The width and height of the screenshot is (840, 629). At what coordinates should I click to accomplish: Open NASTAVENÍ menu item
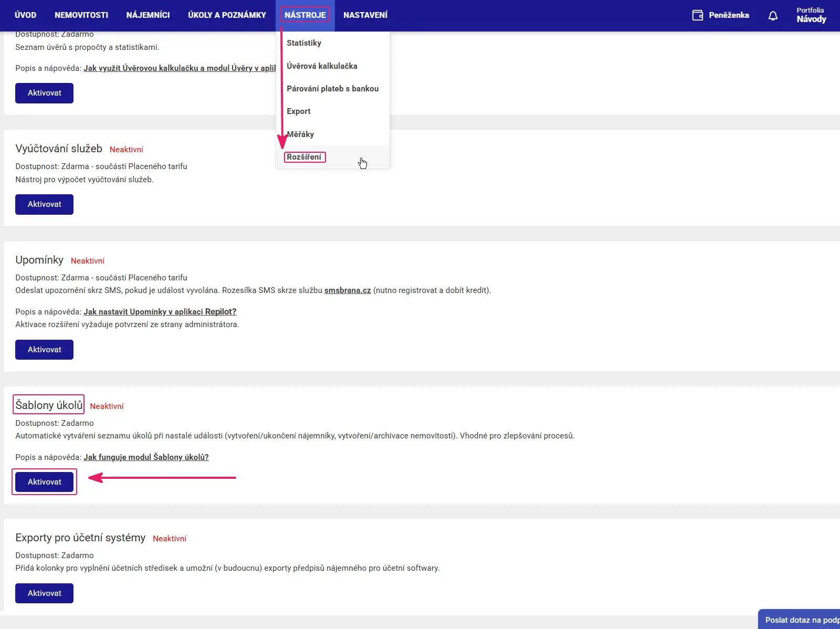(365, 15)
